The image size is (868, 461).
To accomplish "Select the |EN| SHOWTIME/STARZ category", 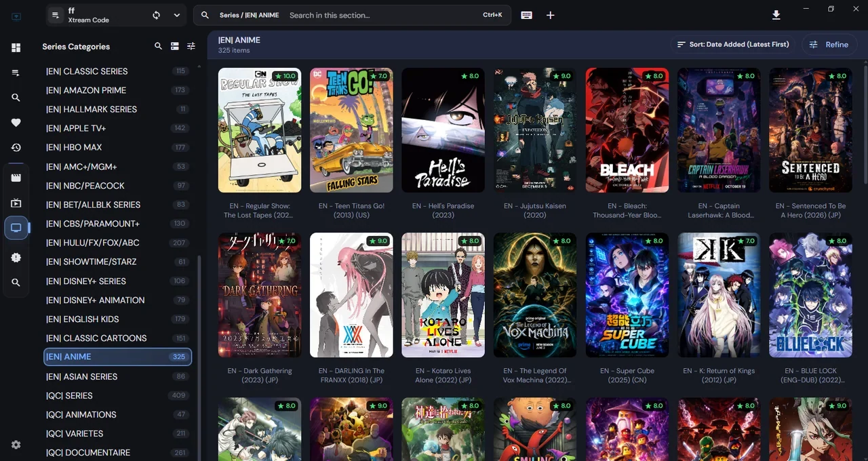I will (x=118, y=262).
